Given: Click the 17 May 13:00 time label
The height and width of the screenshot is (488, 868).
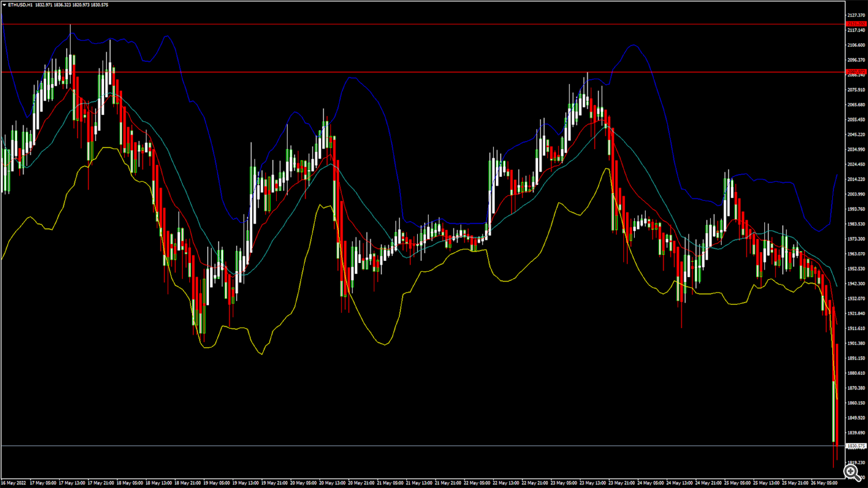Looking at the screenshot, I should coord(72,483).
